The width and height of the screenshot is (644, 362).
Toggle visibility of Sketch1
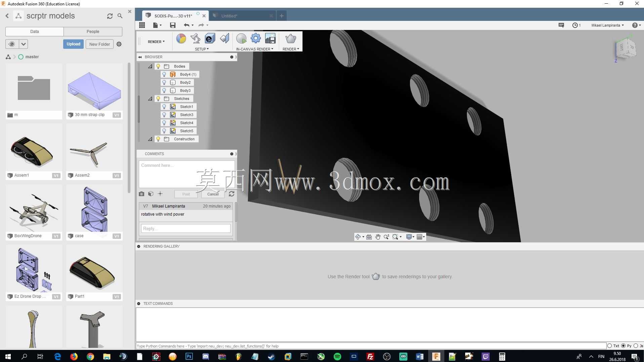tap(164, 107)
